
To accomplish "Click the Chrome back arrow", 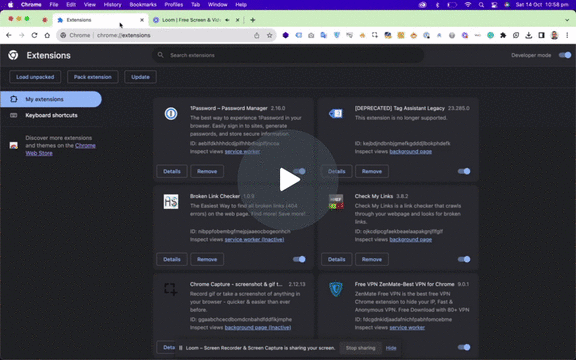I will coord(9,35).
